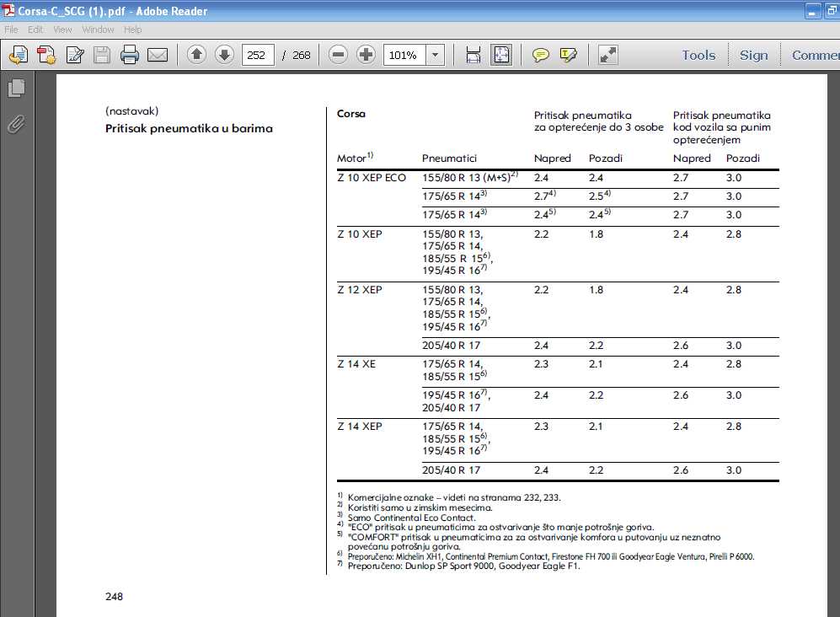Select the highlight text tool icon
This screenshot has height=617, width=840.
click(x=569, y=55)
